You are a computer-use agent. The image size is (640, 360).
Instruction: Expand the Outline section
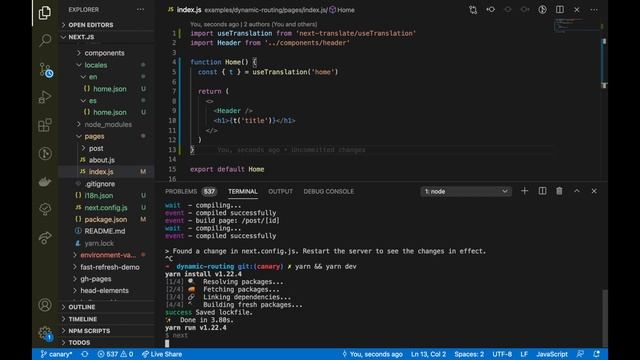[x=107, y=307]
